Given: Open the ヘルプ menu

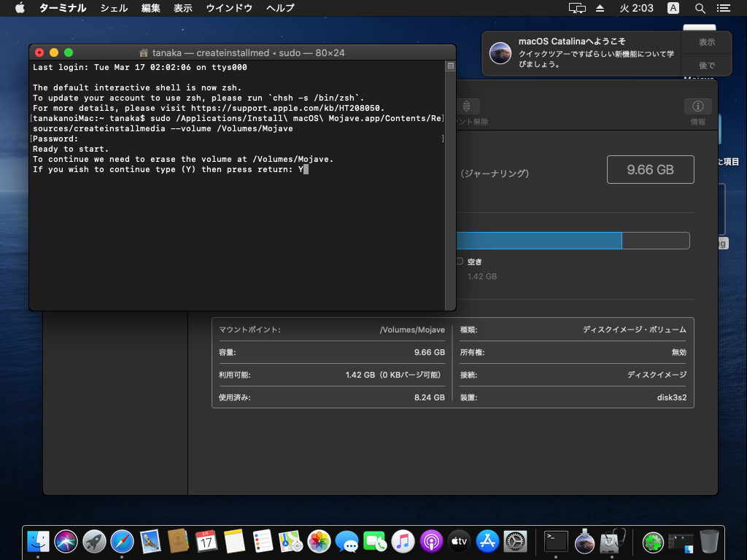Looking at the screenshot, I should pyautogui.click(x=280, y=8).
